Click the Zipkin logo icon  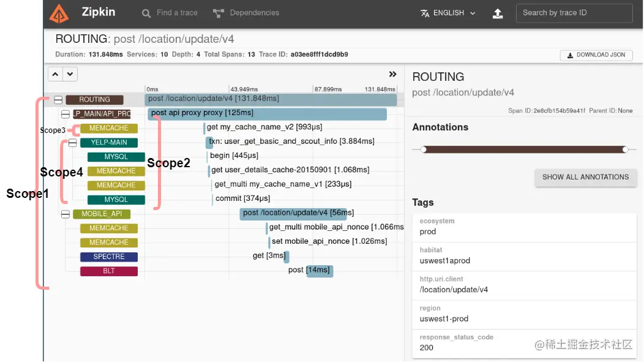tap(59, 13)
